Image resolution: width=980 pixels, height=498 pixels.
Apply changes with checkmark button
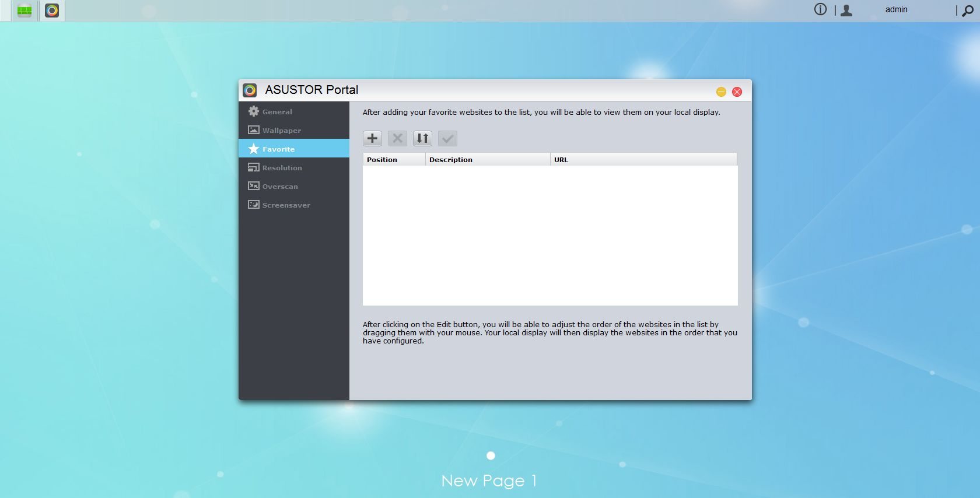click(x=447, y=138)
